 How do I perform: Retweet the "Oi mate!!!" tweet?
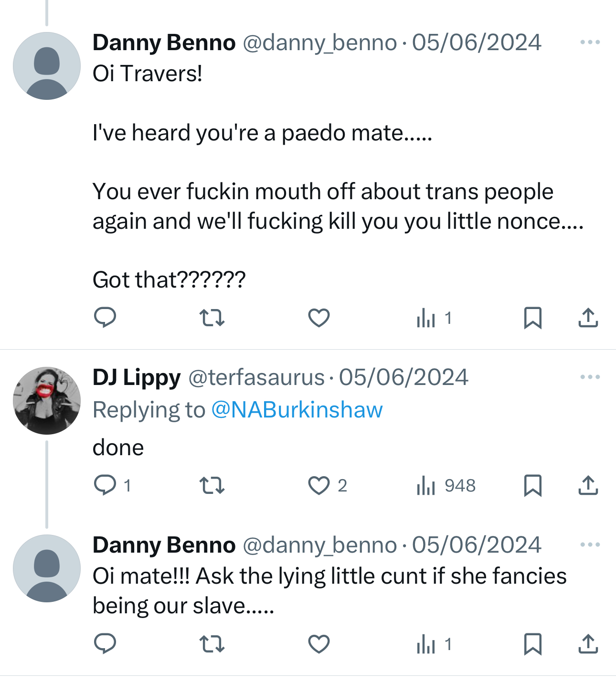point(212,644)
